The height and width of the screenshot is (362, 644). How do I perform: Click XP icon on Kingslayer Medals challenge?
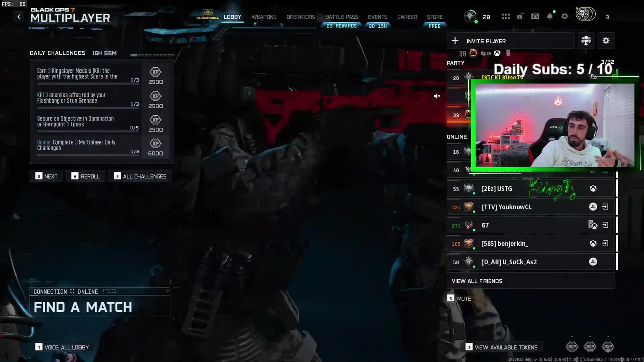pyautogui.click(x=156, y=72)
